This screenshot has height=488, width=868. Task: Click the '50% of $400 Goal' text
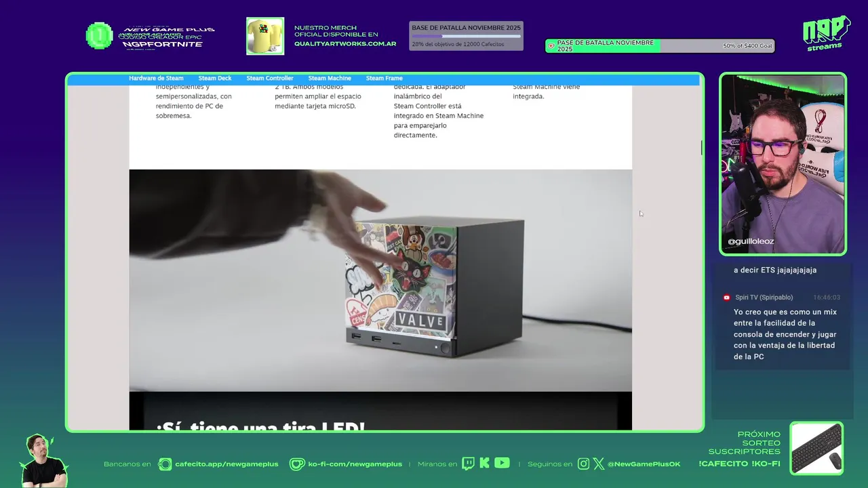(x=747, y=46)
